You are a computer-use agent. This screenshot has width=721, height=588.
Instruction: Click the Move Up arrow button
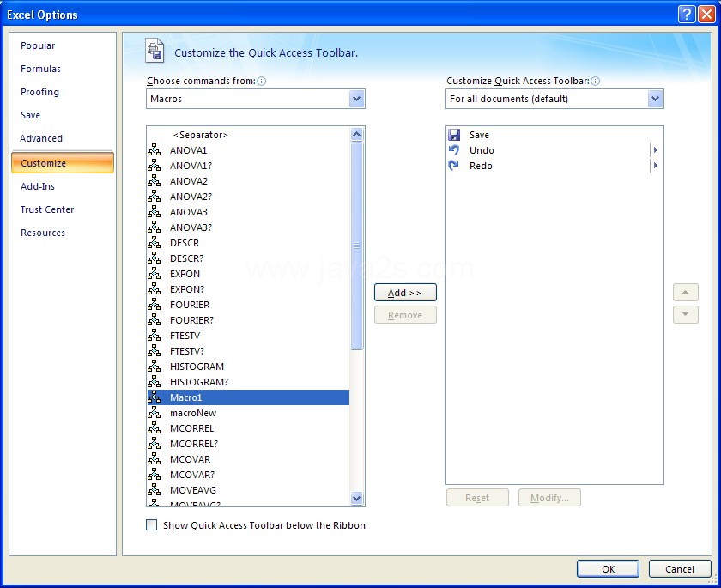coord(686,293)
